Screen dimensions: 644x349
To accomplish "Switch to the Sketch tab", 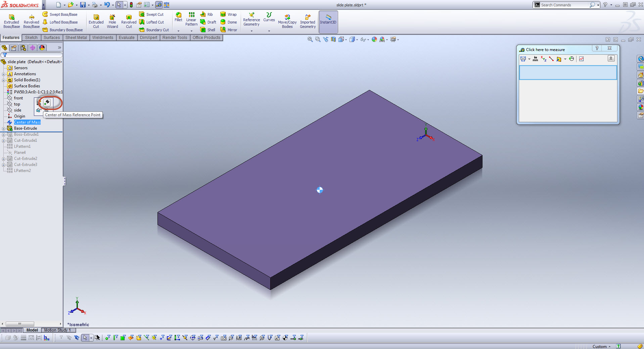I will click(31, 37).
